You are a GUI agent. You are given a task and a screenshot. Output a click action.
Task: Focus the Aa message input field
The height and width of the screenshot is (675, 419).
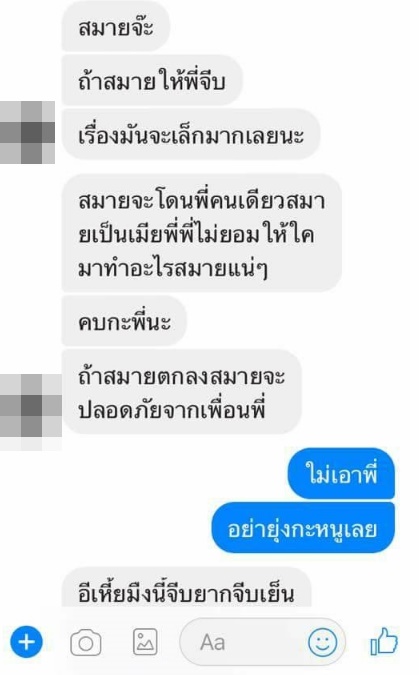tap(262, 642)
